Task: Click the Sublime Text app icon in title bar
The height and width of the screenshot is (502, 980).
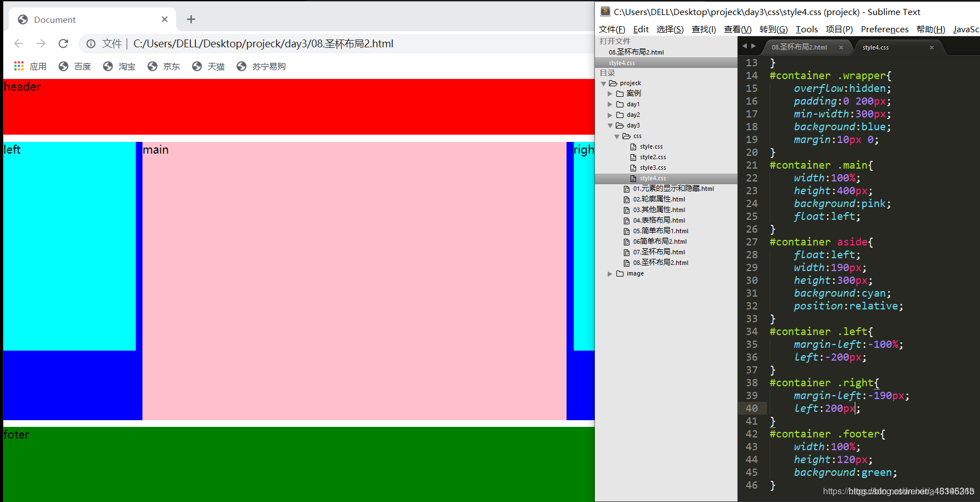Action: coord(605,11)
